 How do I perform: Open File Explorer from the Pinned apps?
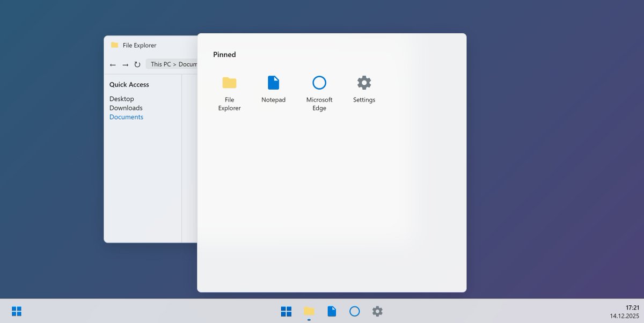[229, 92]
